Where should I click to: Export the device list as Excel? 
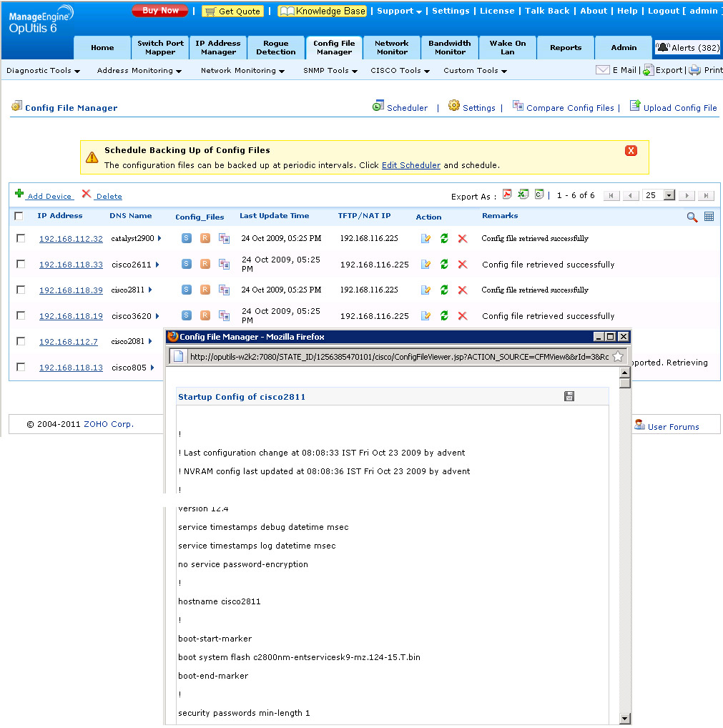523,195
